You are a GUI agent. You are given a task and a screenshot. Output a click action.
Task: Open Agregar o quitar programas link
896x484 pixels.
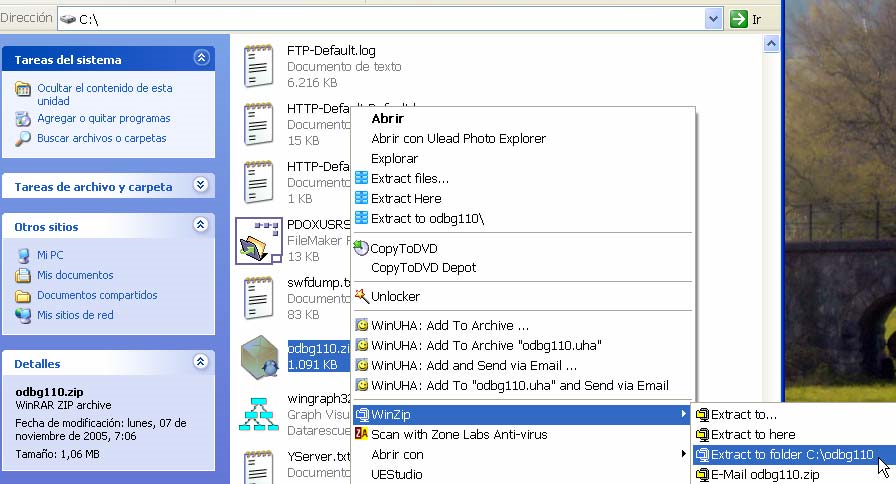pyautogui.click(x=103, y=118)
